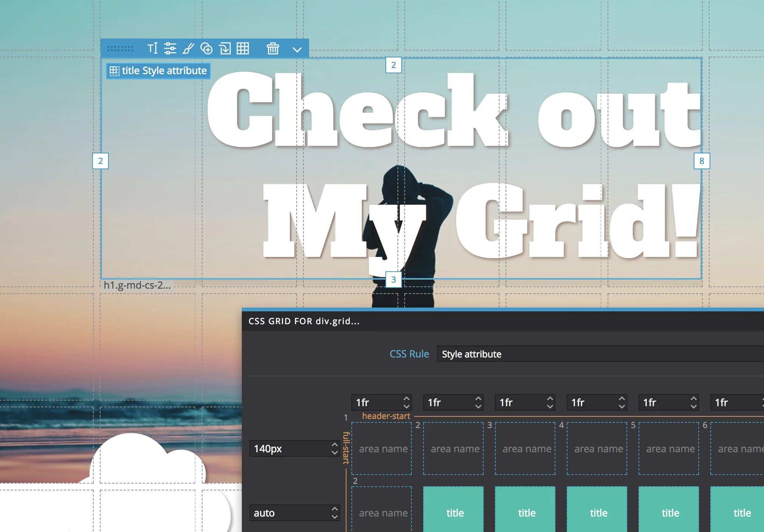This screenshot has height=532, width=764.
Task: Expand the toolbar chevron menu
Action: [297, 49]
